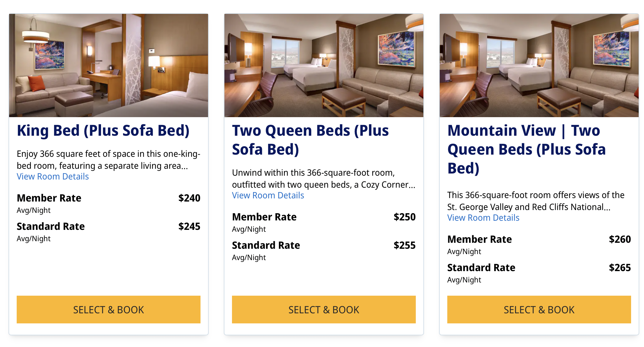
Task: View Room Details for Two Queen Beds room
Action: click(x=268, y=196)
